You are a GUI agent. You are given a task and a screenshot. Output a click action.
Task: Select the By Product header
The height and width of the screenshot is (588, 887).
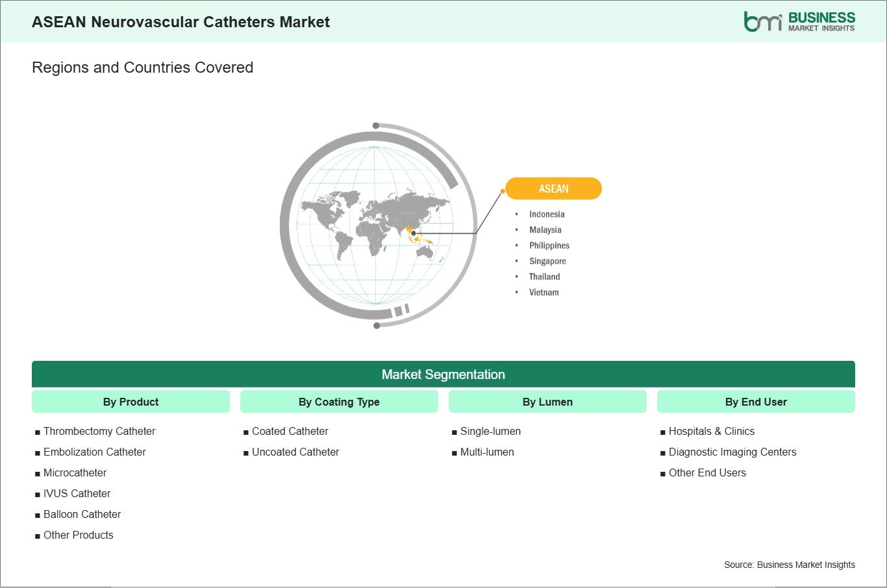(x=131, y=402)
